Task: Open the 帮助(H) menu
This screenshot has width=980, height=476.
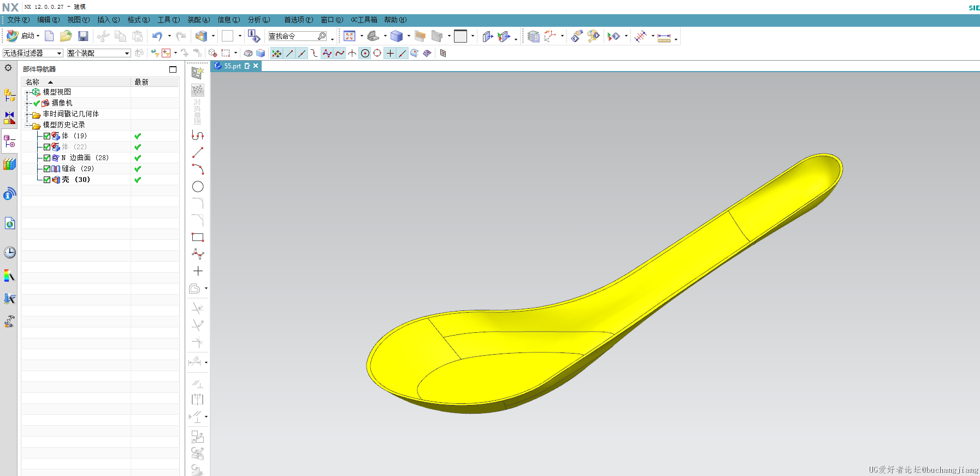Action: (395, 20)
